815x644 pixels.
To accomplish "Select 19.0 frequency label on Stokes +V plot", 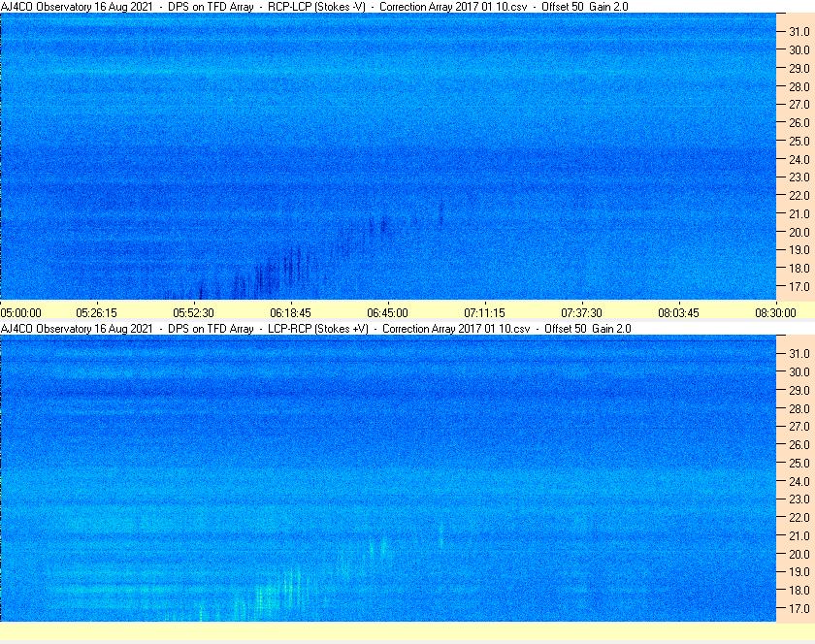I will (x=799, y=572).
